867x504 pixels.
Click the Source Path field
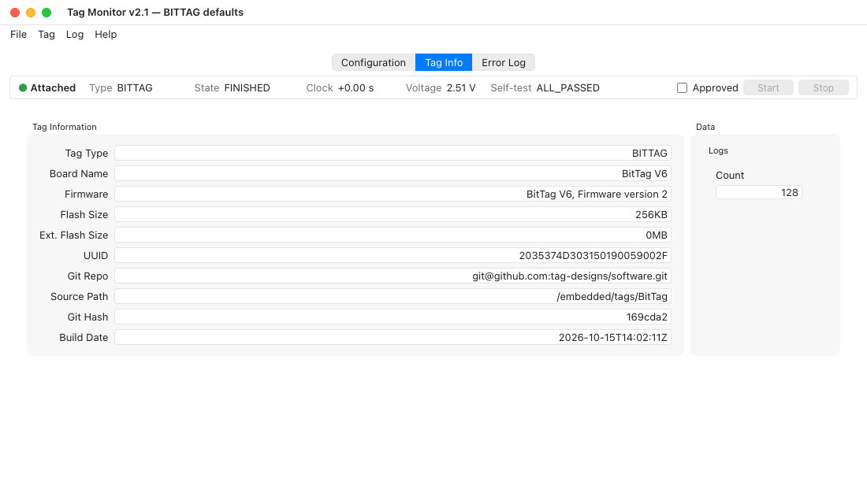click(393, 296)
